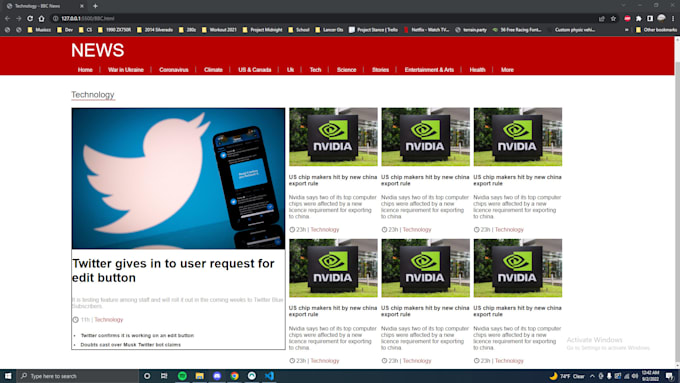680x383 pixels.
Task: Open the Entertainment & Arts section
Action: coord(429,70)
